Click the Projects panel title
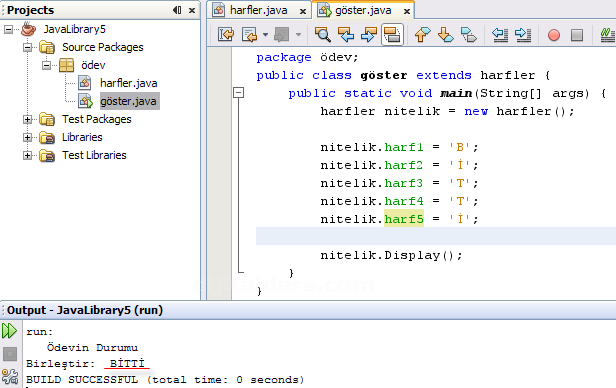Viewport: 616px width, 388px height. (31, 10)
